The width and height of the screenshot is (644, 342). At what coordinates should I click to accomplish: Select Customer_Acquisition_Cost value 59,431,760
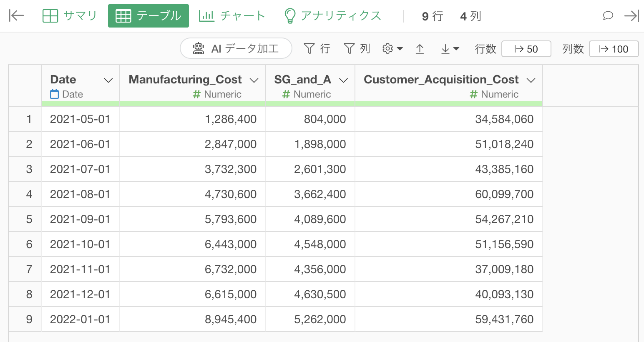coord(449,319)
